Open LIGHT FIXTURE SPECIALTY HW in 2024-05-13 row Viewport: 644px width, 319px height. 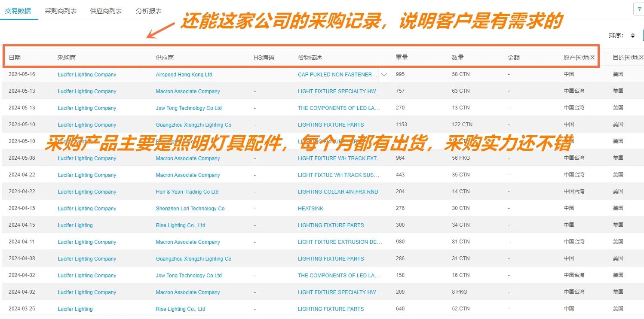[340, 91]
